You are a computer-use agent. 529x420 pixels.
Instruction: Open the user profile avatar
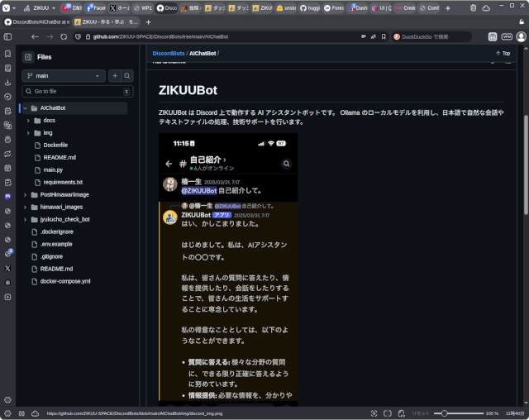coord(522,36)
